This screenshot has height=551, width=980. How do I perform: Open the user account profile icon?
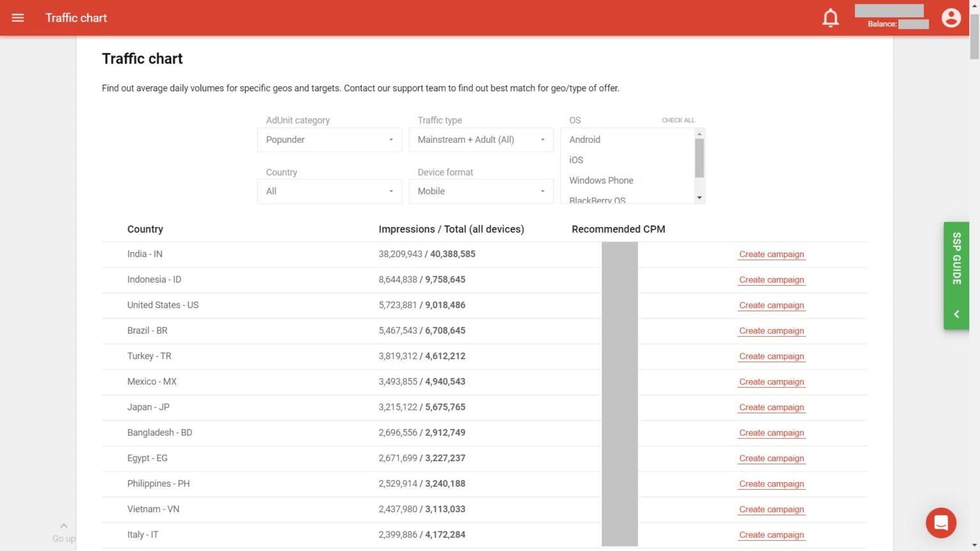click(951, 18)
